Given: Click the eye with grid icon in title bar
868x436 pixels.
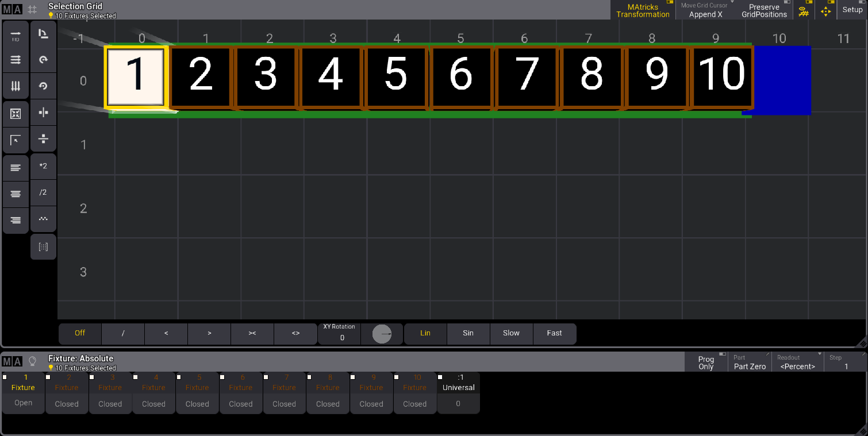Looking at the screenshot, I should point(804,10).
